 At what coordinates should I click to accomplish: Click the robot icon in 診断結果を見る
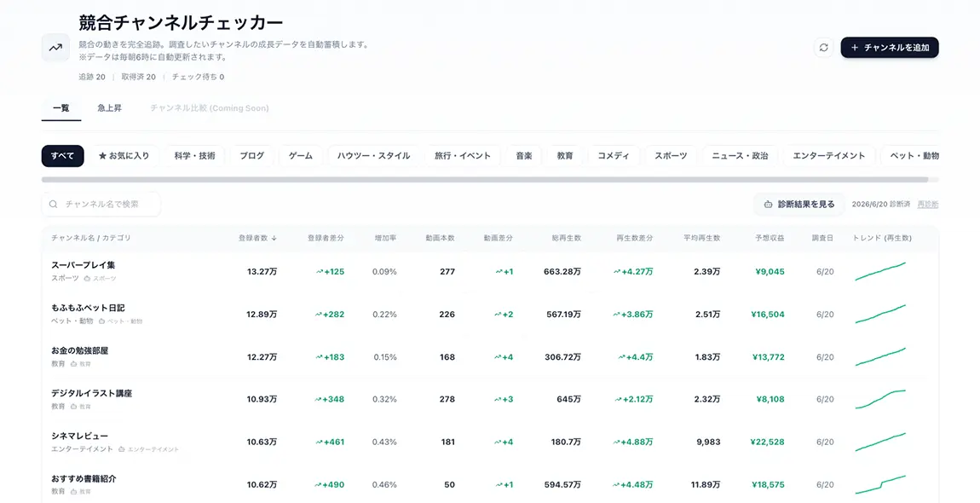tap(768, 204)
